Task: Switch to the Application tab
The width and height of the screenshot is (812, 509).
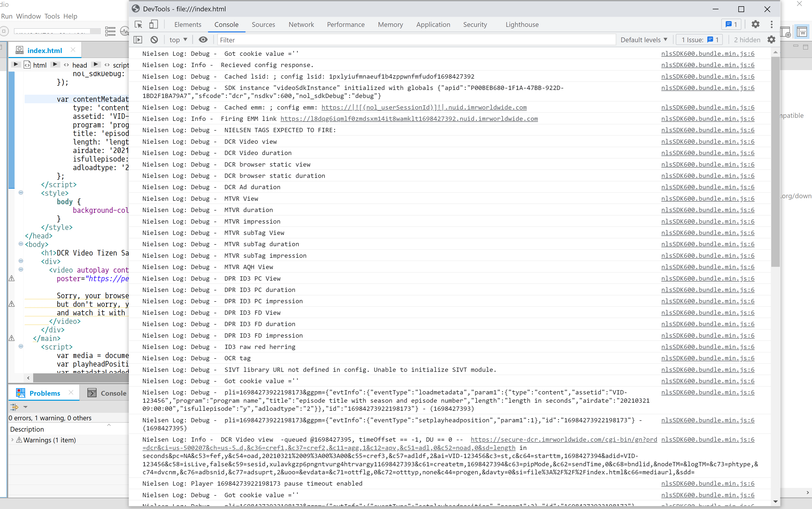Action: tap(433, 24)
